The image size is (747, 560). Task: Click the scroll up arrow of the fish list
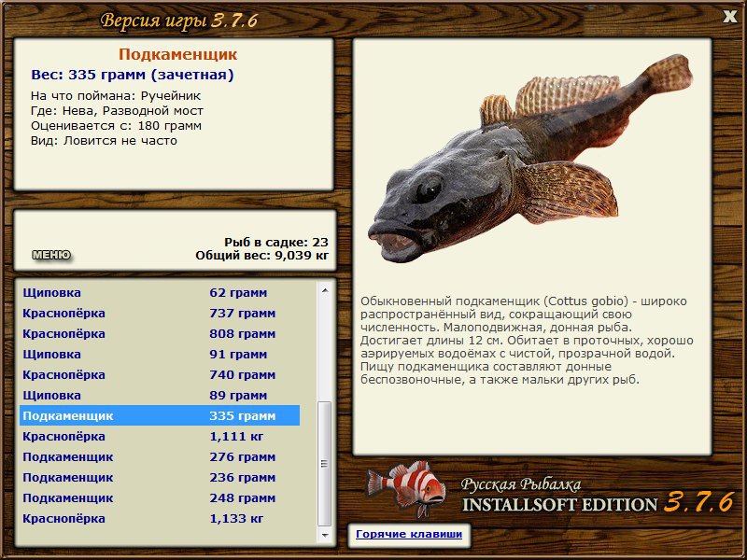click(325, 290)
